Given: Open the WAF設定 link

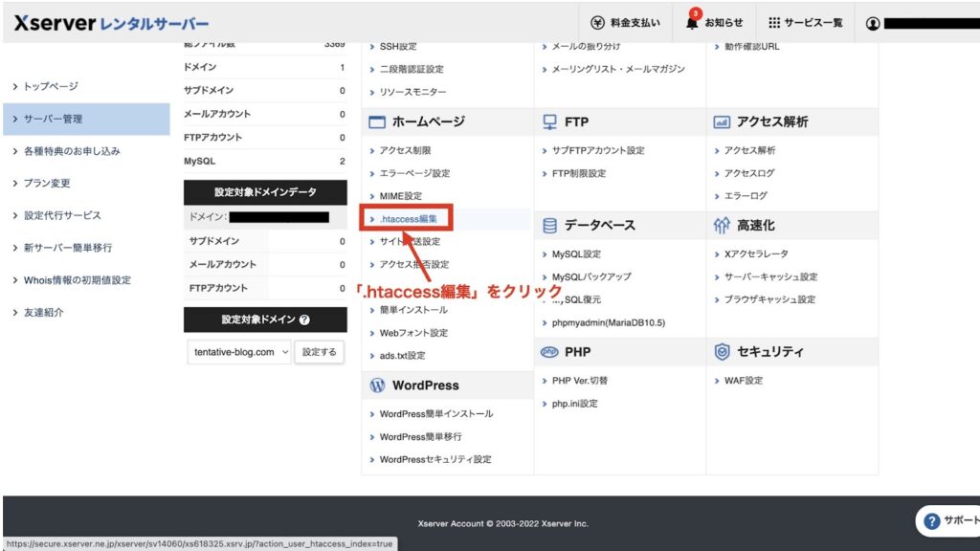Looking at the screenshot, I should pyautogui.click(x=743, y=381).
